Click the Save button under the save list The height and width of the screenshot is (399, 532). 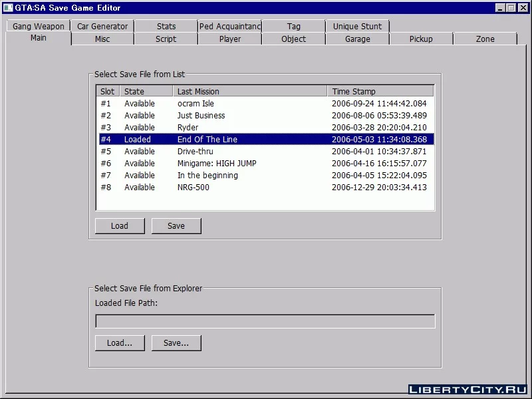pos(176,226)
